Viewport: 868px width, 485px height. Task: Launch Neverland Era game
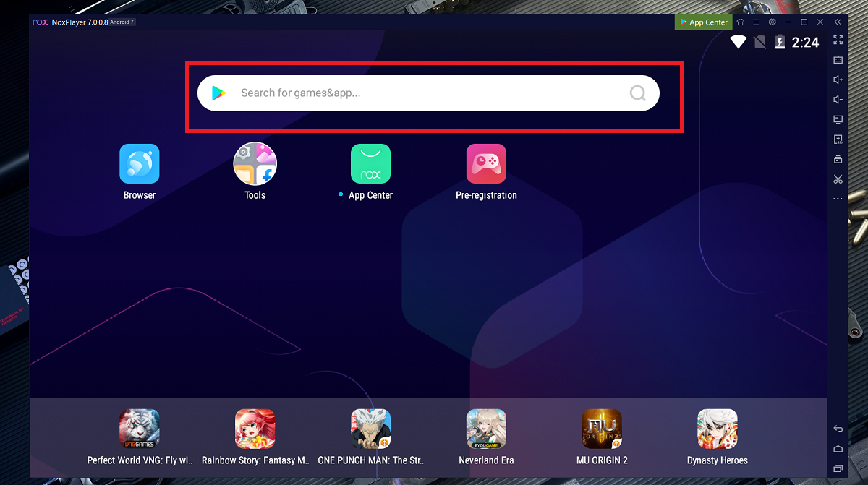coord(486,429)
